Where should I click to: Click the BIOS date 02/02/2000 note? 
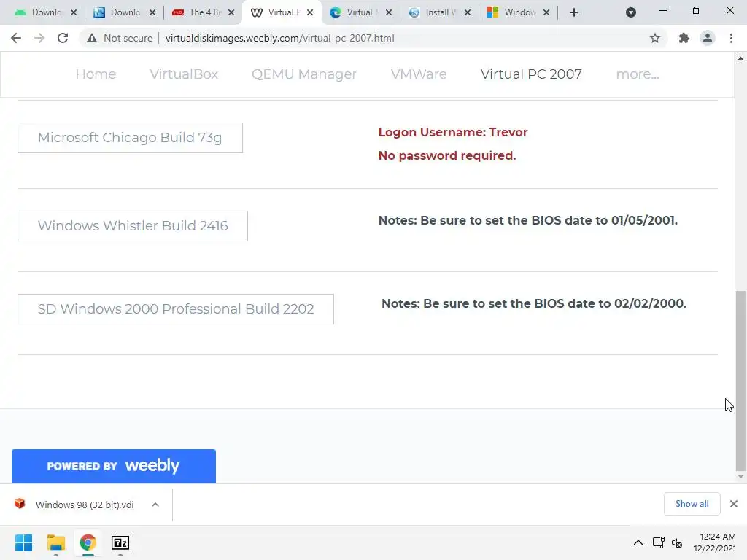[x=534, y=304]
